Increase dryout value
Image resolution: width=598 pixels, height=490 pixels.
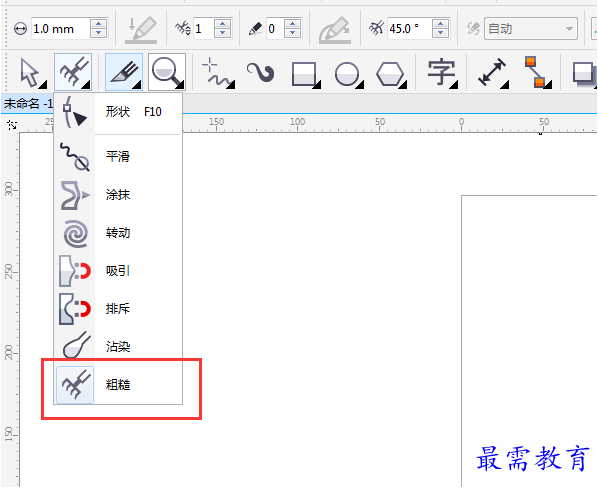tap(293, 24)
